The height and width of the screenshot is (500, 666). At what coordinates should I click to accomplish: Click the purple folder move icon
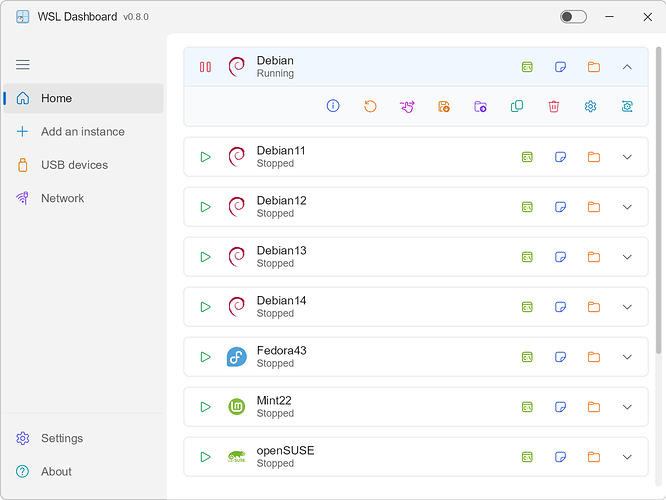480,106
